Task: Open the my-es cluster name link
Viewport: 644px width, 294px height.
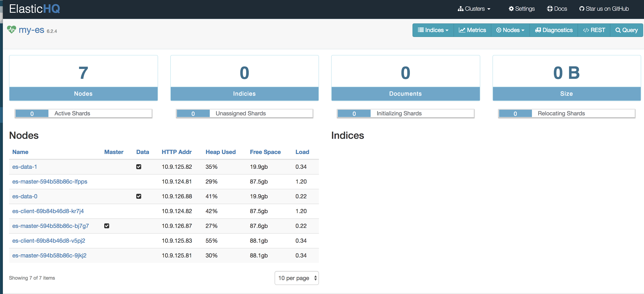Action: [31, 30]
